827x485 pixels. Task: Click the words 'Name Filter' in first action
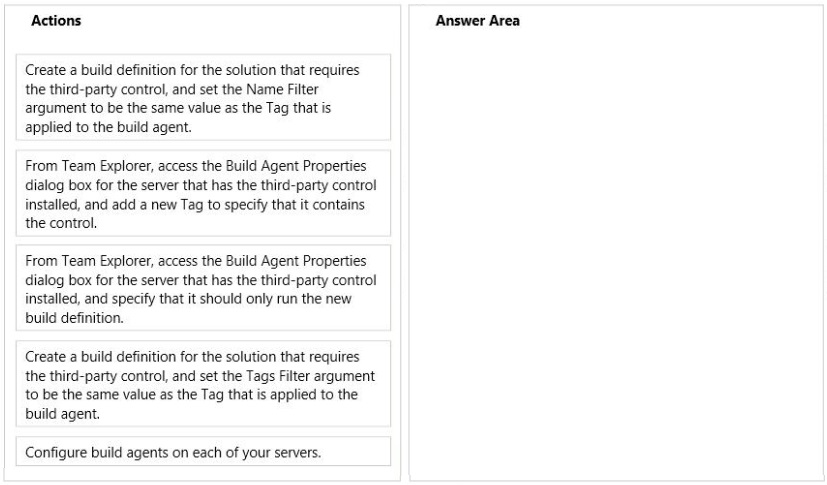(282, 89)
